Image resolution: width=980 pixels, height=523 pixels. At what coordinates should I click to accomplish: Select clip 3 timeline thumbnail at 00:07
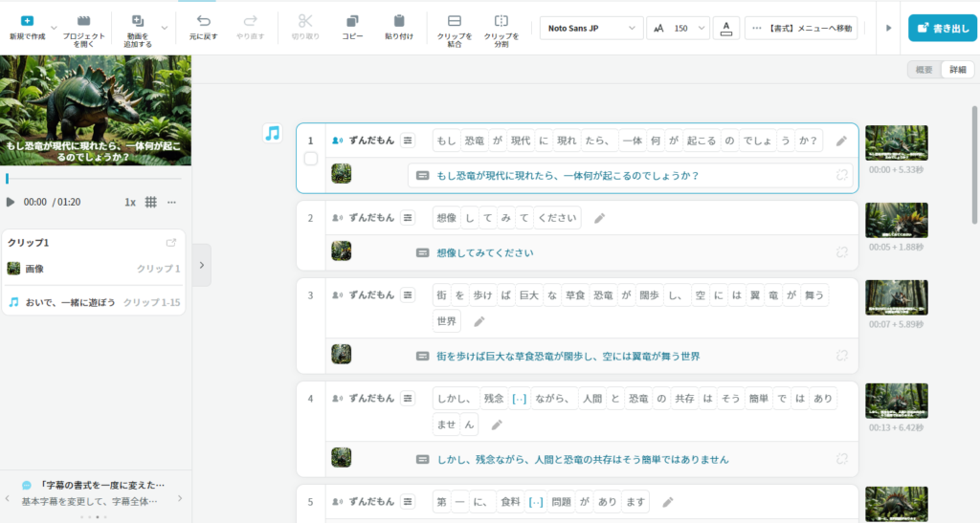point(896,297)
